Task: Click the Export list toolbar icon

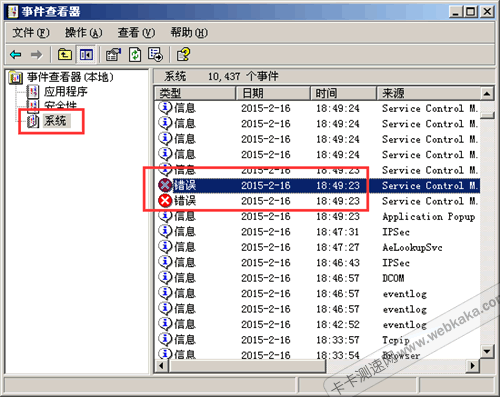Action: point(155,54)
